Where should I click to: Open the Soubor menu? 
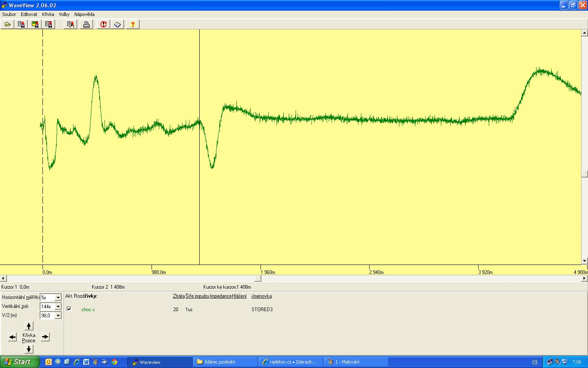pyautogui.click(x=9, y=14)
